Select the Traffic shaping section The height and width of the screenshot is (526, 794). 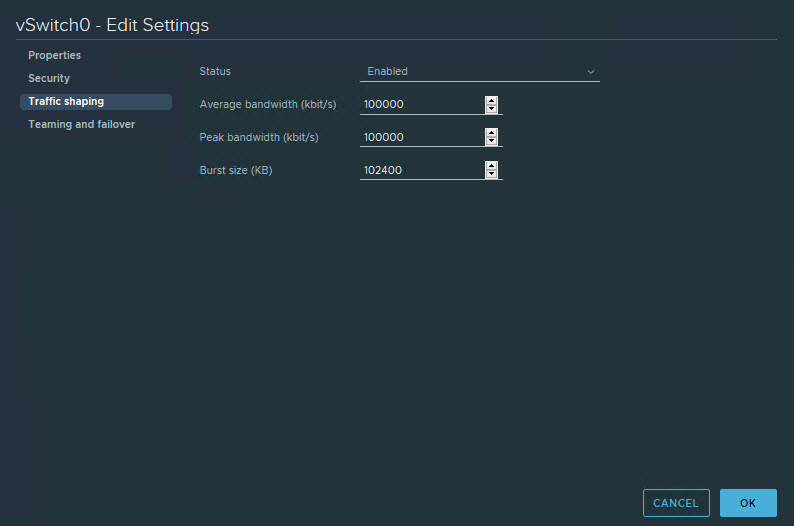coord(66,102)
